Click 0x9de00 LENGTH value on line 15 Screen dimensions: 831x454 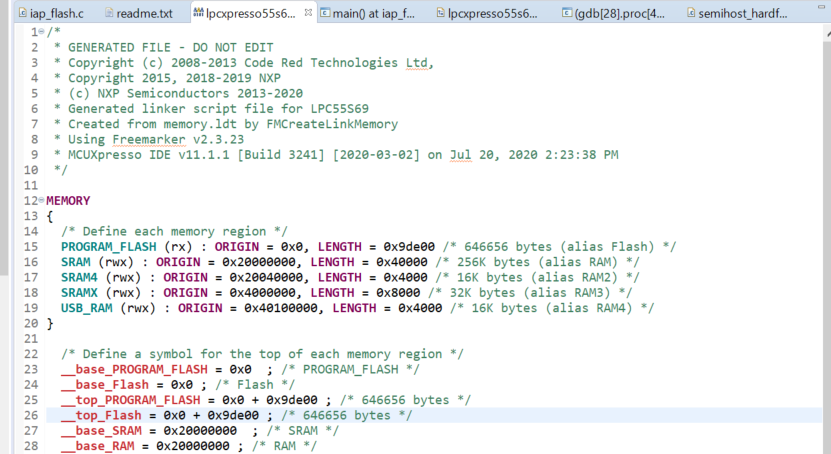tap(409, 247)
